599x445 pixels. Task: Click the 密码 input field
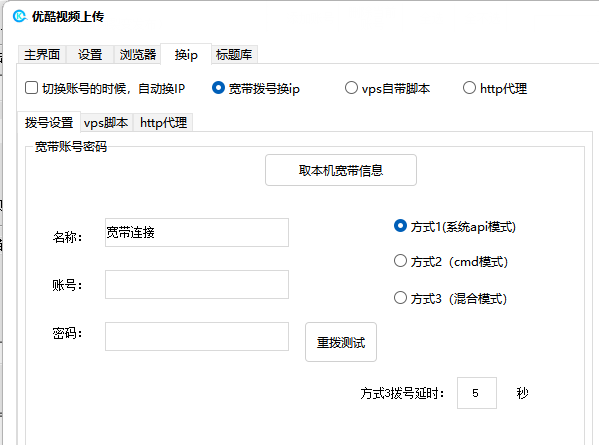[197, 337]
